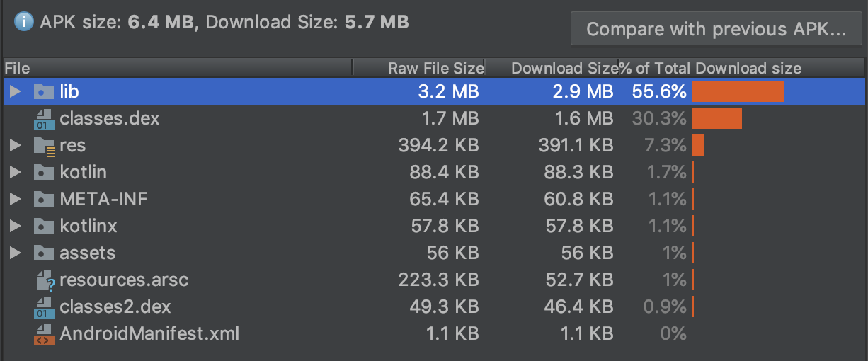Click Compare with previous APK button
The height and width of the screenshot is (361, 868).
click(x=716, y=30)
